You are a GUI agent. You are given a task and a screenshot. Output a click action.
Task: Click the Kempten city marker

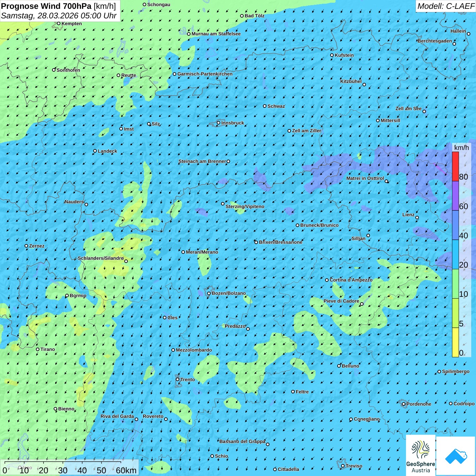58,23
